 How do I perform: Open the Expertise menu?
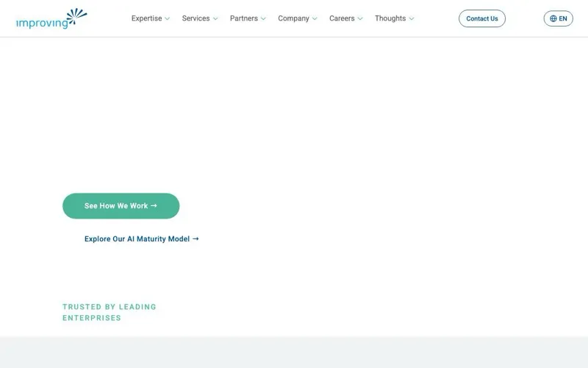point(151,18)
